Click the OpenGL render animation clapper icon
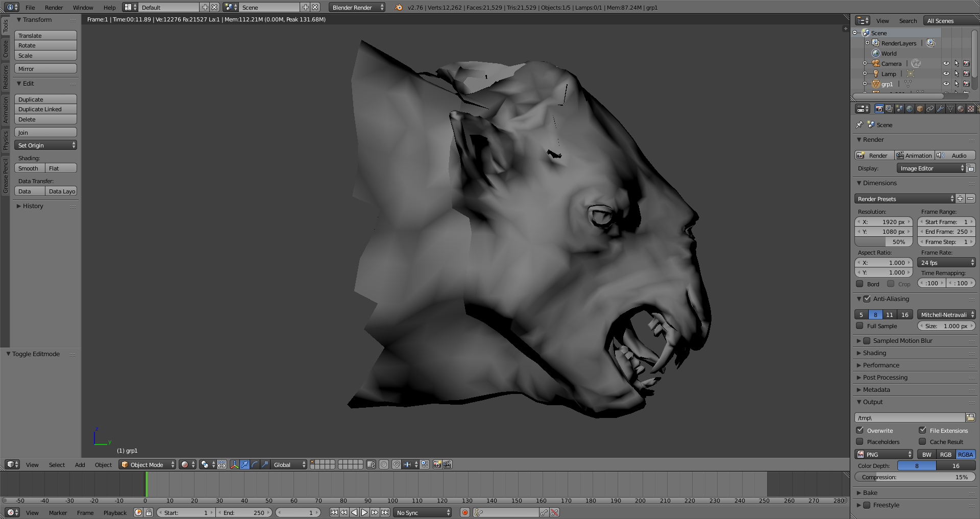 click(x=447, y=464)
